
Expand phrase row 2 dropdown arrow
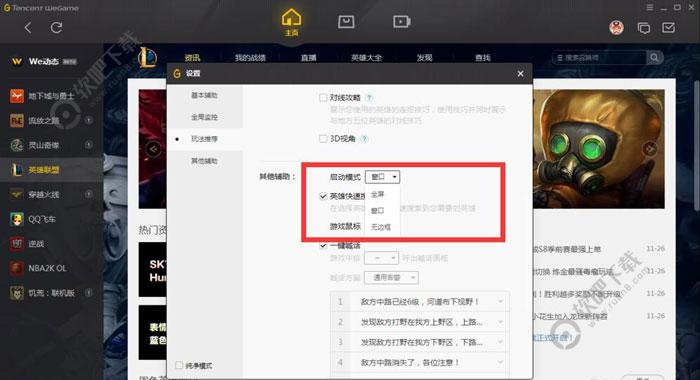point(500,322)
